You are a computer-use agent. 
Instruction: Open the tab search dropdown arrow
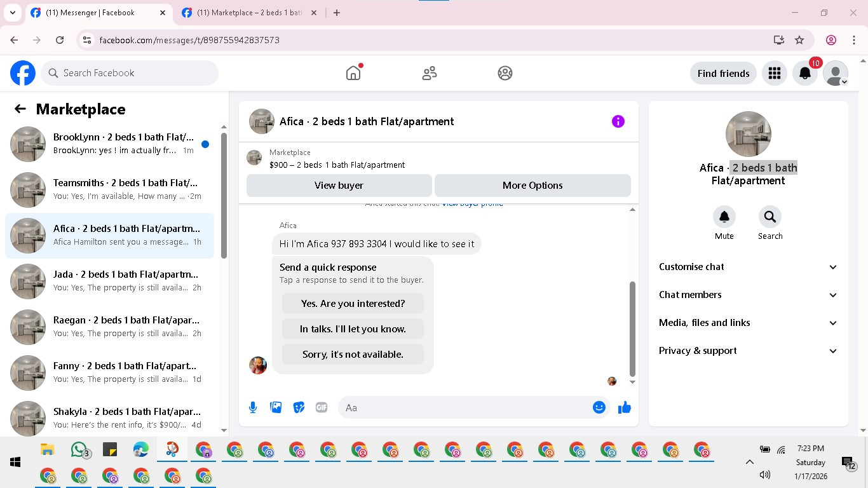click(12, 13)
